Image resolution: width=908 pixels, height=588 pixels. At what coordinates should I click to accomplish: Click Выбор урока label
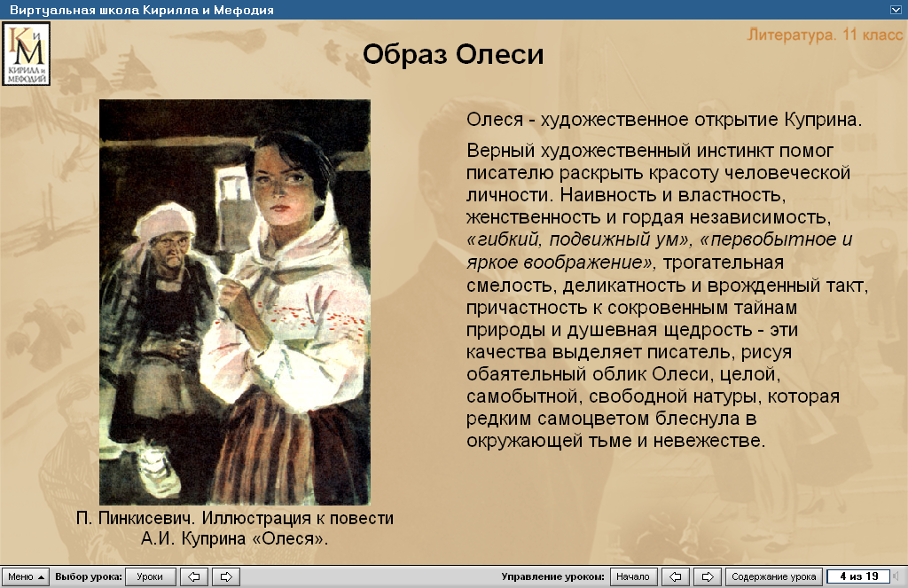[x=89, y=577]
